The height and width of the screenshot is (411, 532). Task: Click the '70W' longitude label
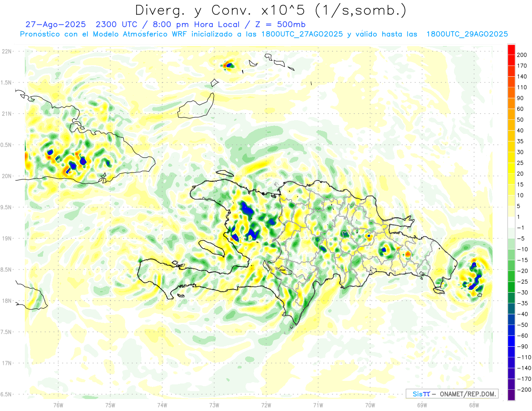tap(370, 405)
